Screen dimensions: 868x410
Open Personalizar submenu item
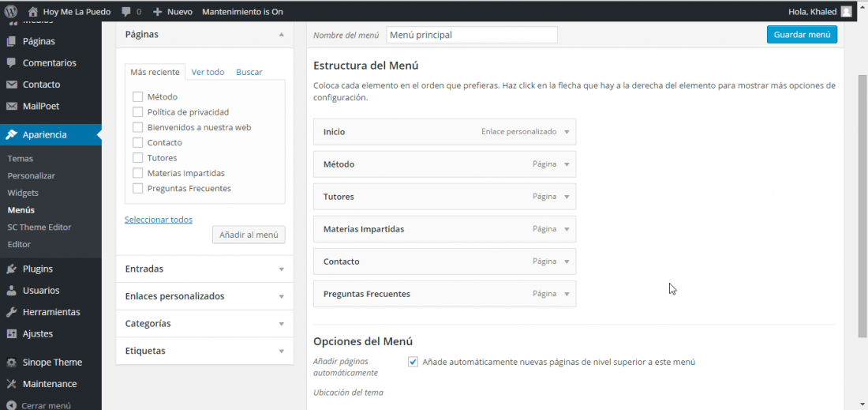click(x=31, y=175)
